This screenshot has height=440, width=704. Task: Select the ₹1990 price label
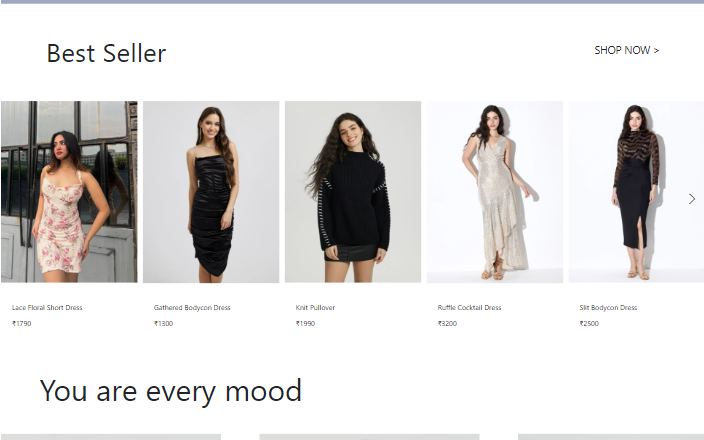pos(305,323)
